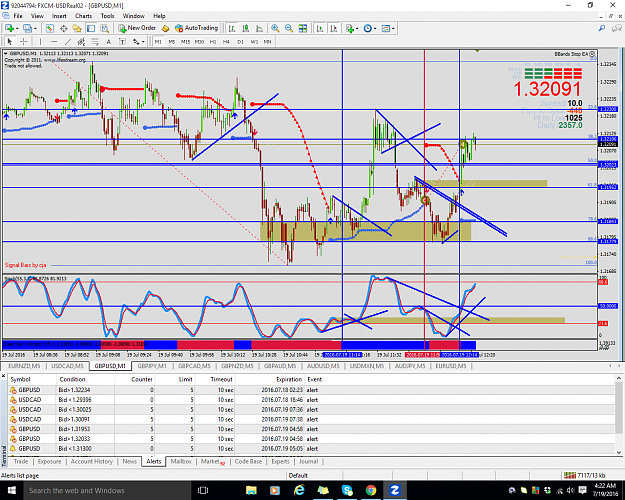Image resolution: width=625 pixels, height=500 pixels.
Task: Toggle the Terminal panel visibility icon
Action: 91,28
